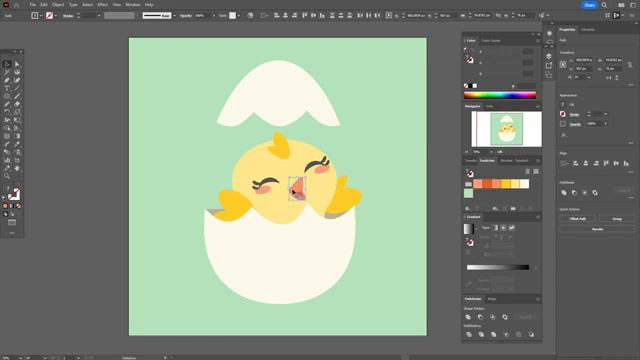Open the fill color dropdown in control bar
640x360 pixels.
tap(41, 16)
